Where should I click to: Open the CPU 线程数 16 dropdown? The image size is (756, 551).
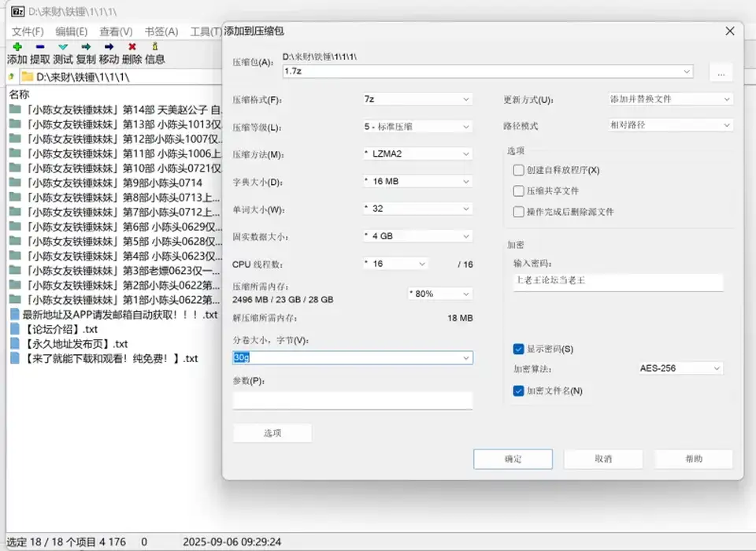tap(395, 264)
